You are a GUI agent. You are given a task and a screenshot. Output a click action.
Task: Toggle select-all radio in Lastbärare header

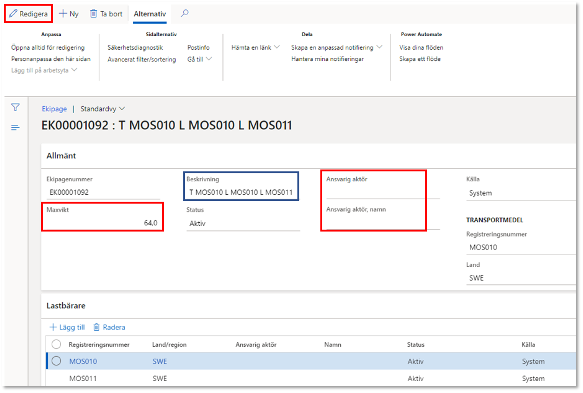pyautogui.click(x=56, y=344)
